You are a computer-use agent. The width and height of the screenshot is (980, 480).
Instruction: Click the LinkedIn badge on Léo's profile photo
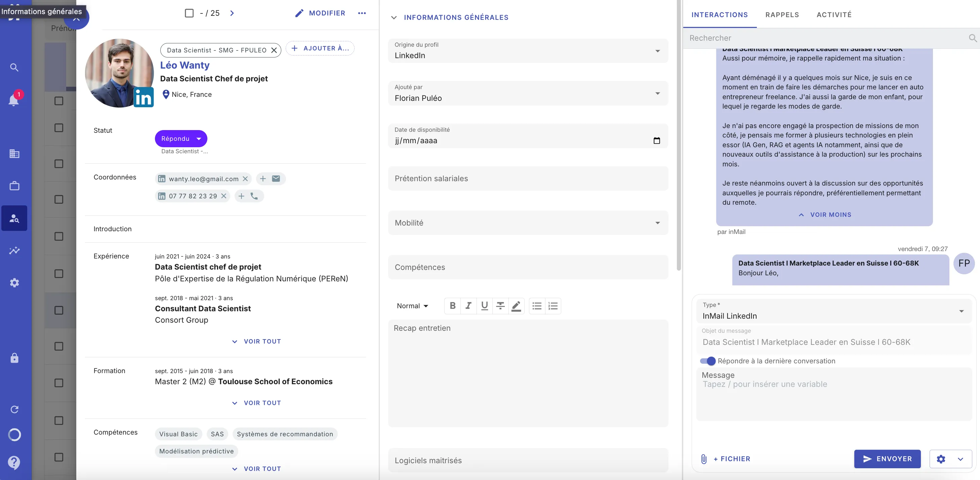(x=144, y=98)
